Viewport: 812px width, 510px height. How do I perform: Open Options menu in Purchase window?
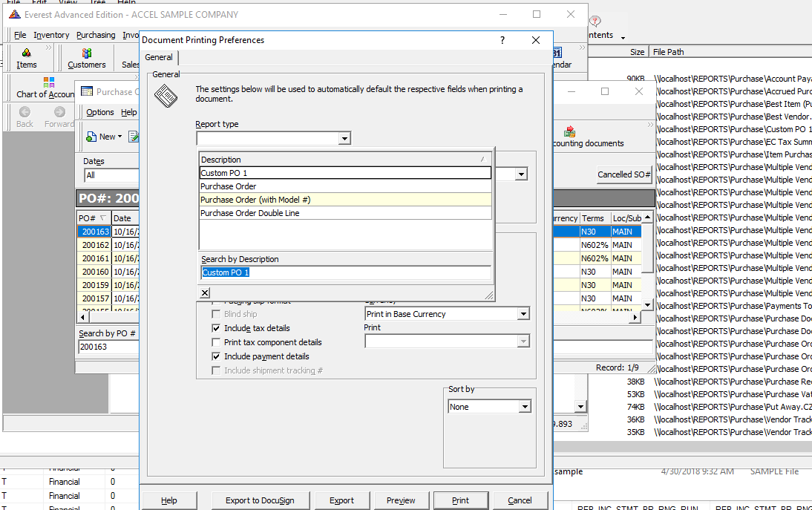pyautogui.click(x=100, y=112)
